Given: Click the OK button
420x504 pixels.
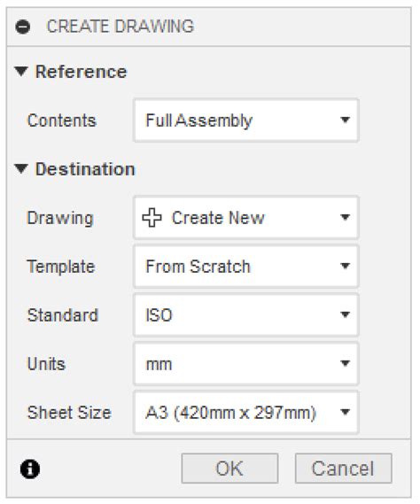Looking at the screenshot, I should pos(229,469).
